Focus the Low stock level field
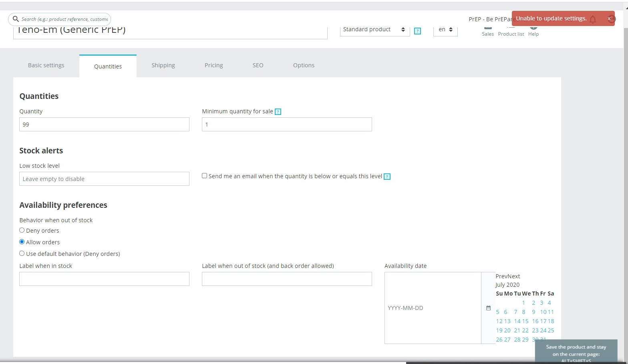 104,179
